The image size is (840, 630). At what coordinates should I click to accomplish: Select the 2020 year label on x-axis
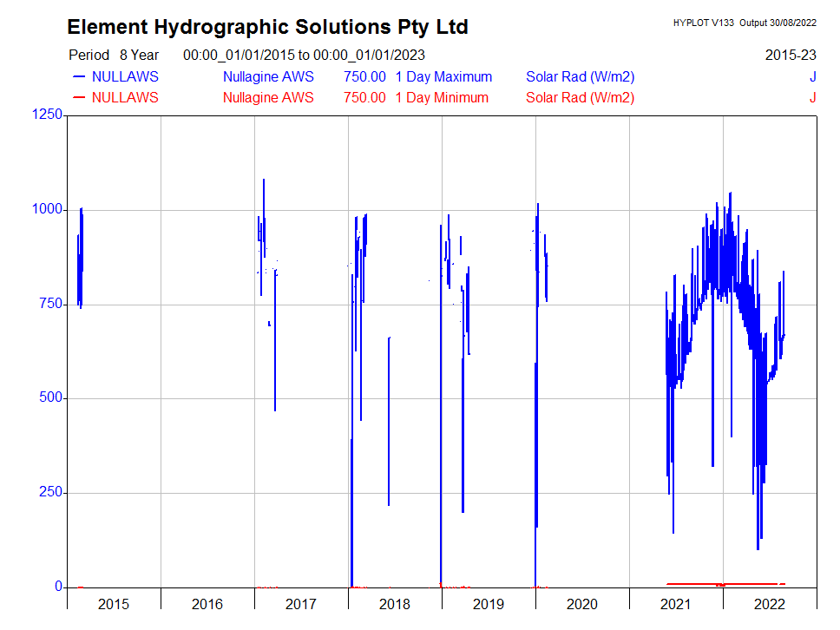coord(582,604)
